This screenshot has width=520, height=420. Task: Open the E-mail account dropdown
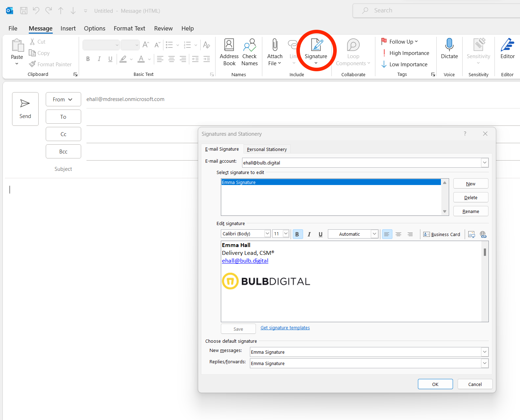[x=484, y=163]
